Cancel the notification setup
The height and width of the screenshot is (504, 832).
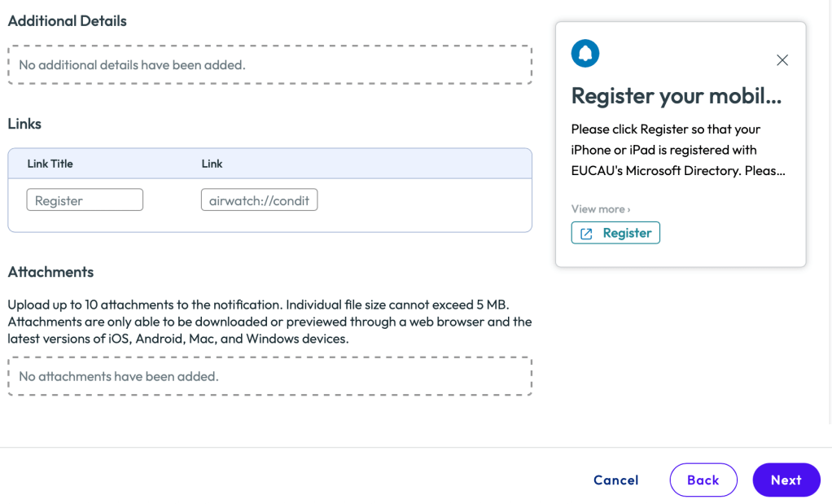[616, 480]
